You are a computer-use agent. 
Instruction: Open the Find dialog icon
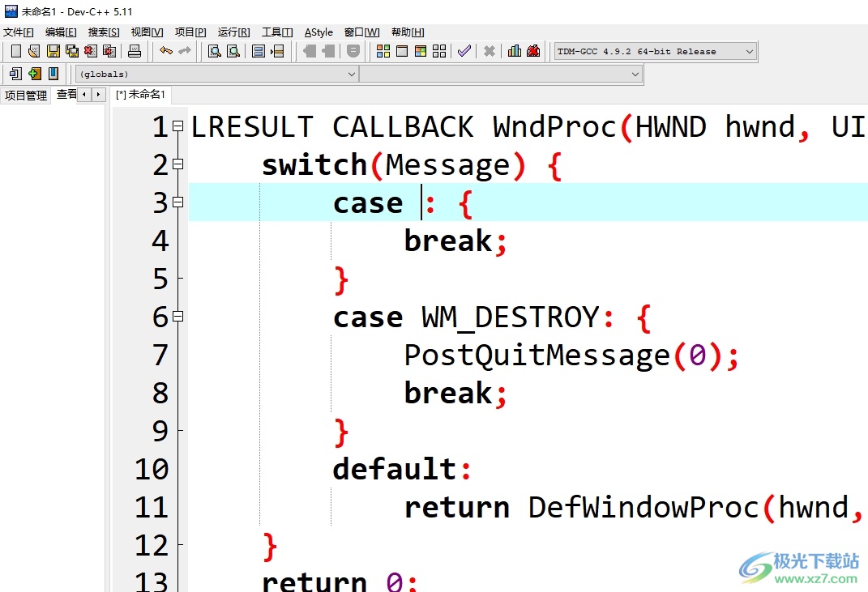pos(215,52)
